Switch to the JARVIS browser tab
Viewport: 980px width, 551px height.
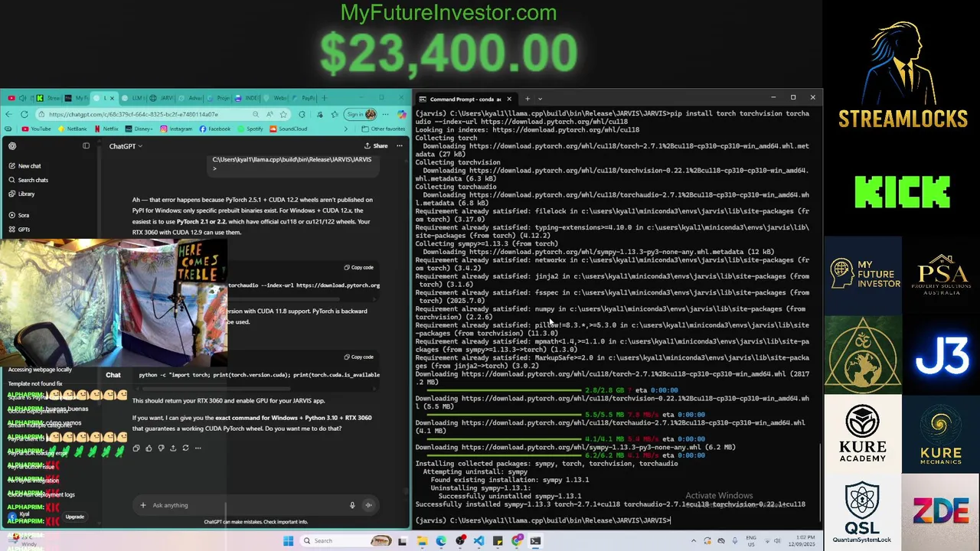[161, 98]
